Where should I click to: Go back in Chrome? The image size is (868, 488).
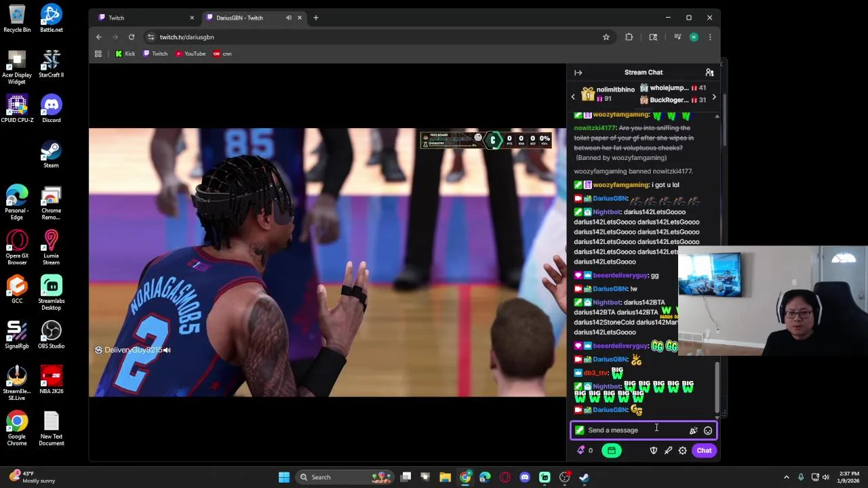(x=99, y=37)
